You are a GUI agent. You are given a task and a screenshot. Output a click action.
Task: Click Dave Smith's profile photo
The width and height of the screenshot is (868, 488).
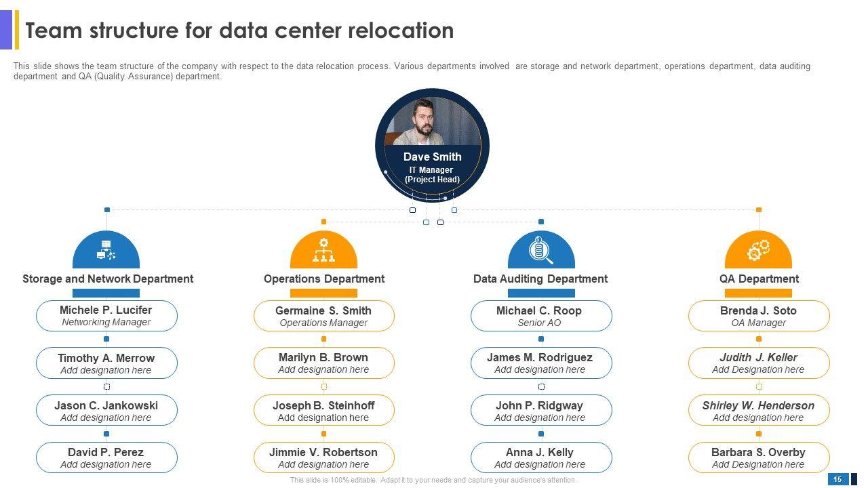point(432,122)
